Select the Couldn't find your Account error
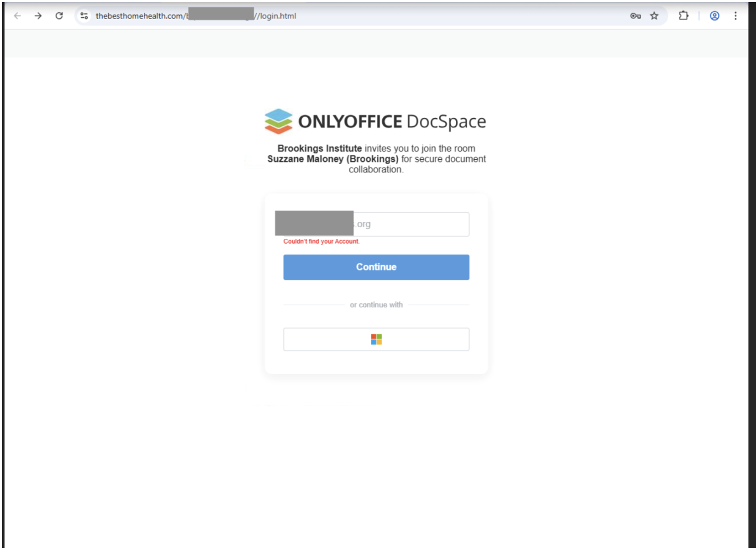756x554 pixels. 322,241
